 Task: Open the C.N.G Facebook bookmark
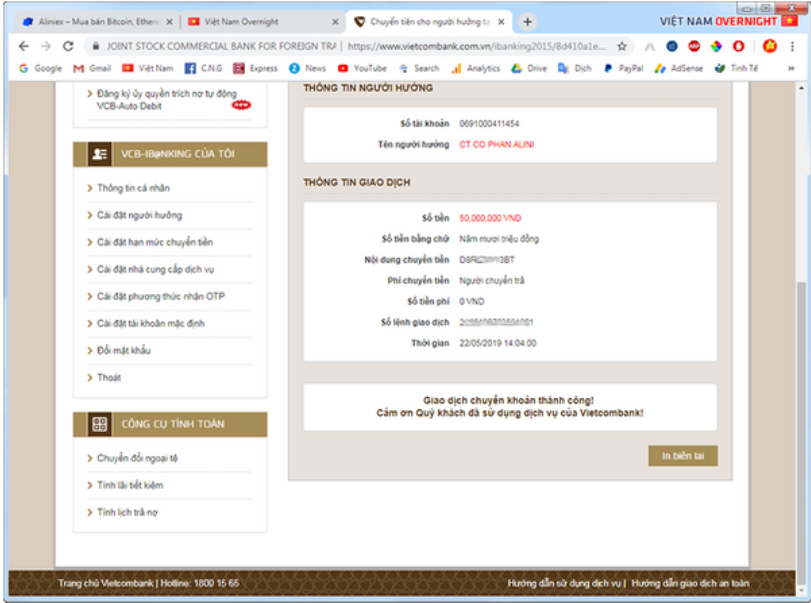(x=203, y=68)
